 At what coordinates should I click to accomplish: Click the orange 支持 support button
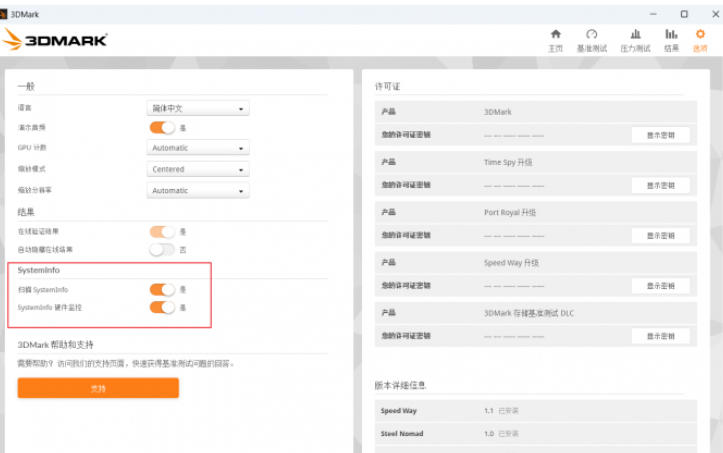point(98,388)
